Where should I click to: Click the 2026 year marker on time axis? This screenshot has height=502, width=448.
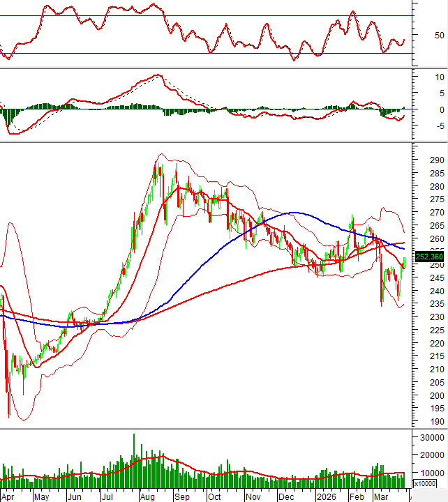click(326, 497)
